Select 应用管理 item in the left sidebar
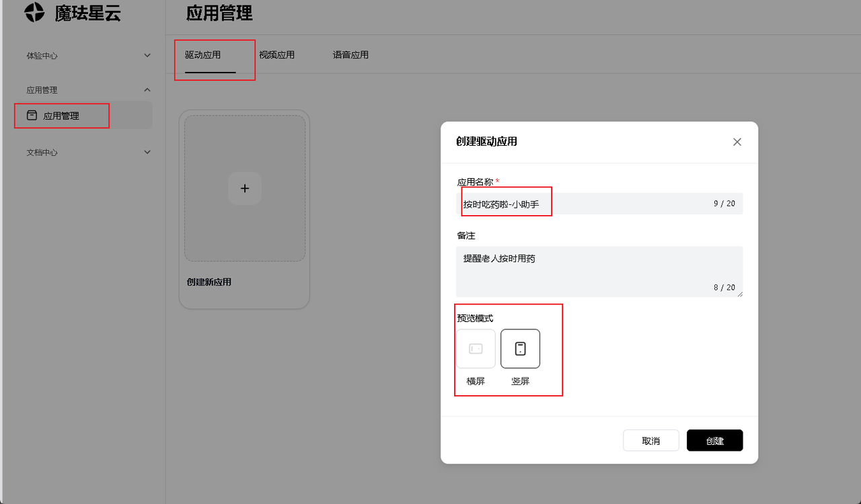861x504 pixels. tap(61, 115)
